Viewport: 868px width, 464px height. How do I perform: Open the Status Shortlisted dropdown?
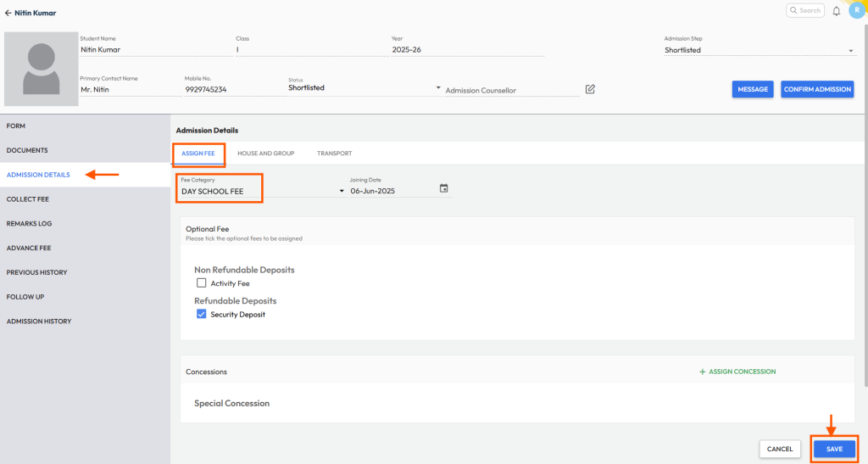364,87
